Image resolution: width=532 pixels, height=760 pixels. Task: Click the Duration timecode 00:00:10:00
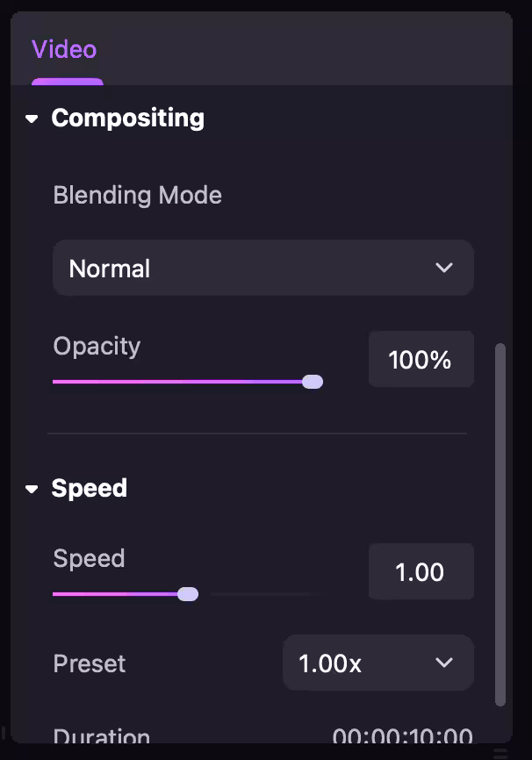(x=402, y=737)
